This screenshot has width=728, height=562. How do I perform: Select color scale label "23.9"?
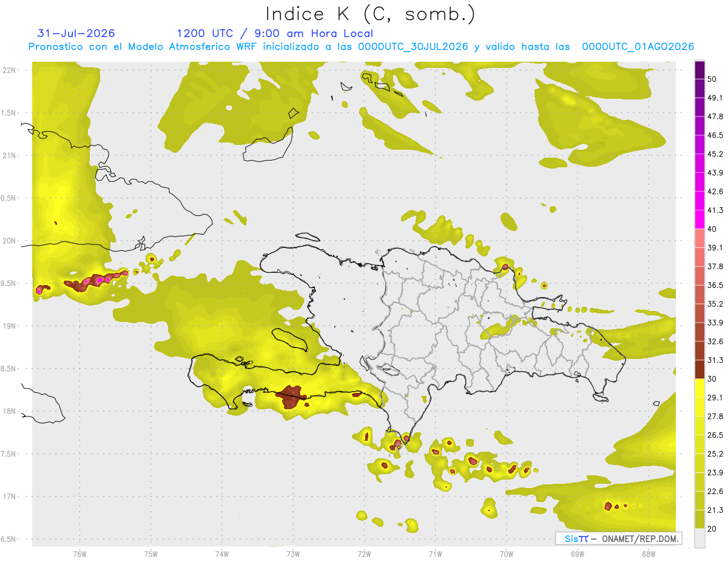[x=715, y=473]
